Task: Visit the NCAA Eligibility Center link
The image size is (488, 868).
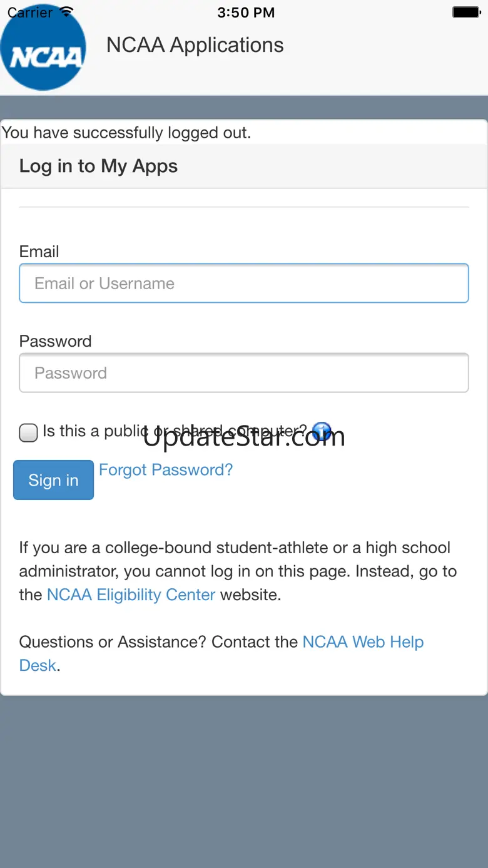Action: click(131, 595)
